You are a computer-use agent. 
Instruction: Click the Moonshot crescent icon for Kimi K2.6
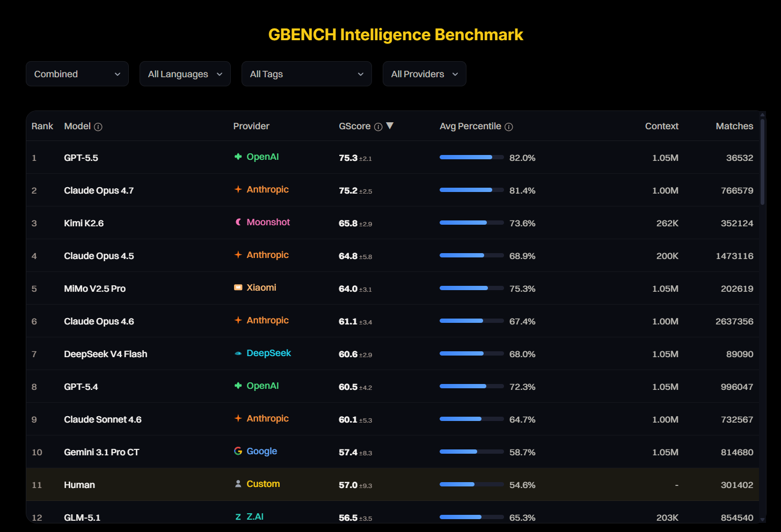[x=238, y=222]
